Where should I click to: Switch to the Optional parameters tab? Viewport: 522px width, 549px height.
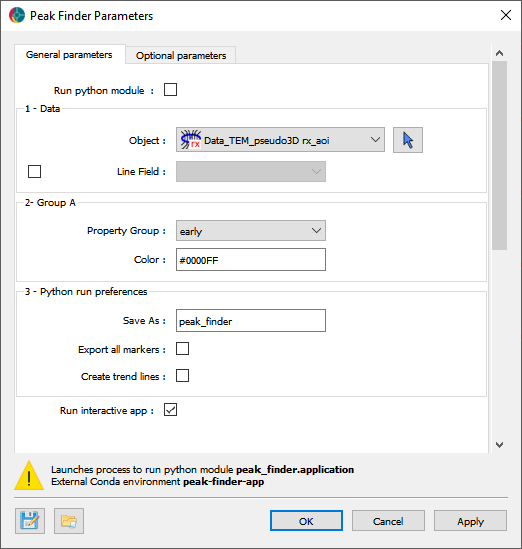[x=181, y=55]
